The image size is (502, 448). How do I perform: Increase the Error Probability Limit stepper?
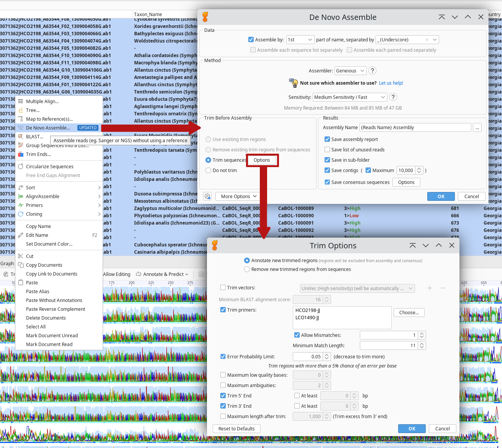click(327, 355)
